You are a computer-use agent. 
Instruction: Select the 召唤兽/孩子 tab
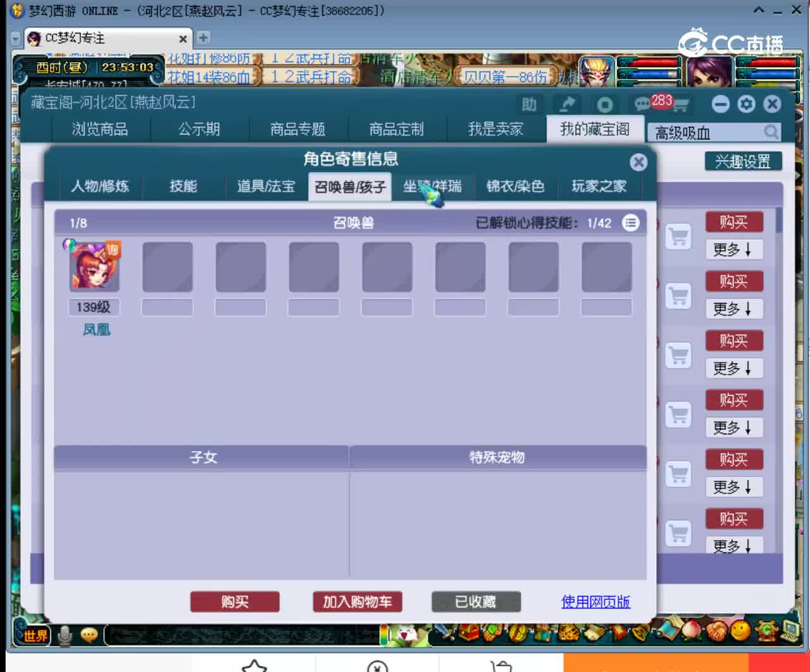pyautogui.click(x=350, y=187)
